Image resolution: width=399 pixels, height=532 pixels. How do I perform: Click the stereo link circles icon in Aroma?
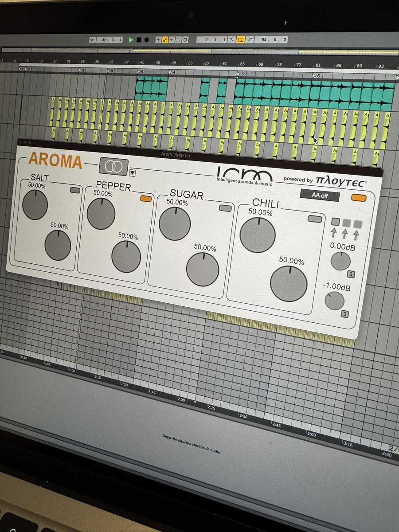pos(114,166)
